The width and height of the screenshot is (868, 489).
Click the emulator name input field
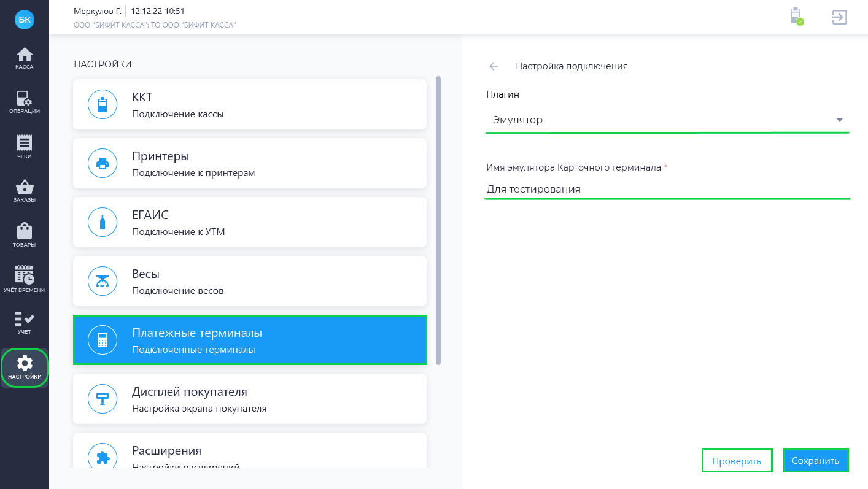click(x=666, y=189)
